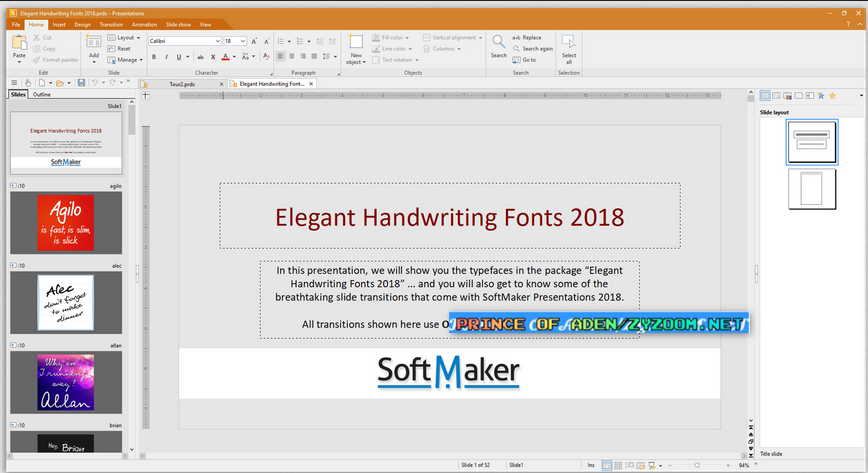Toggle underline formatting
Image resolution: width=868 pixels, height=473 pixels.
pyautogui.click(x=178, y=56)
